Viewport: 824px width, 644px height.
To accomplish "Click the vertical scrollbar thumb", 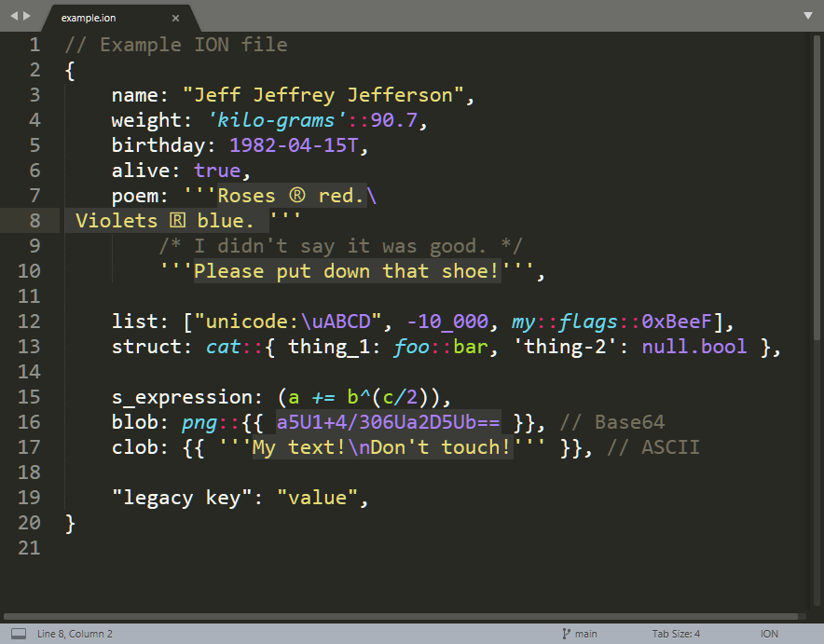I will pyautogui.click(x=817, y=186).
